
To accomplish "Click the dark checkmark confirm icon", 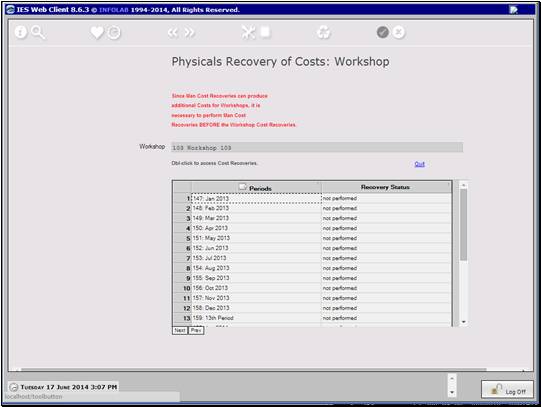I will click(x=383, y=32).
